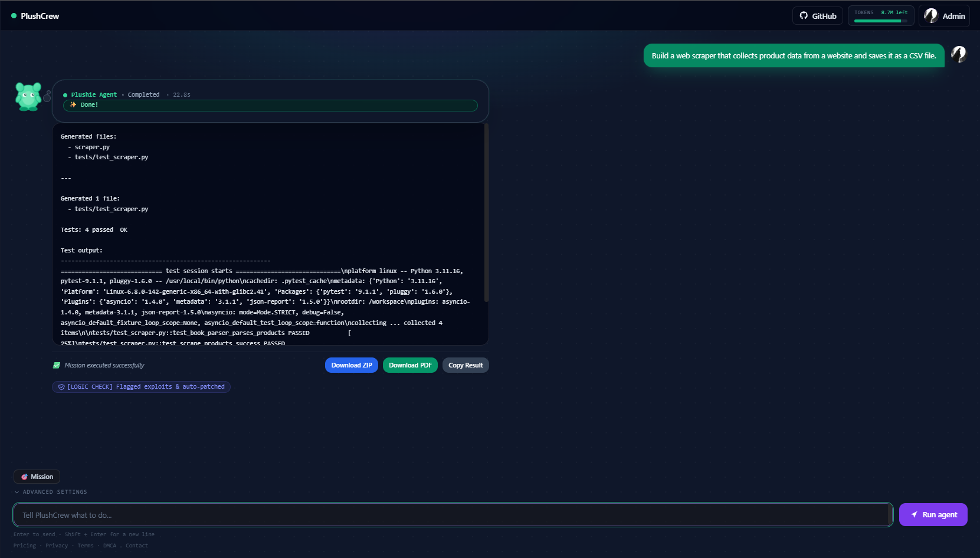
Task: Click the GitHub octocat icon
Action: pos(804,16)
